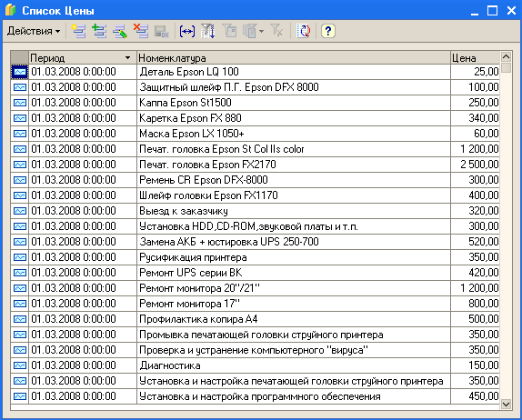The width and height of the screenshot is (522, 420).
Task: Select Ремень CR Epson DFX-8000 cell
Action: click(x=294, y=180)
